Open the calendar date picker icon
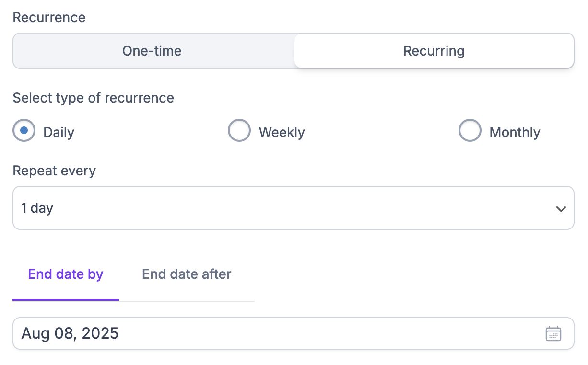 [553, 333]
